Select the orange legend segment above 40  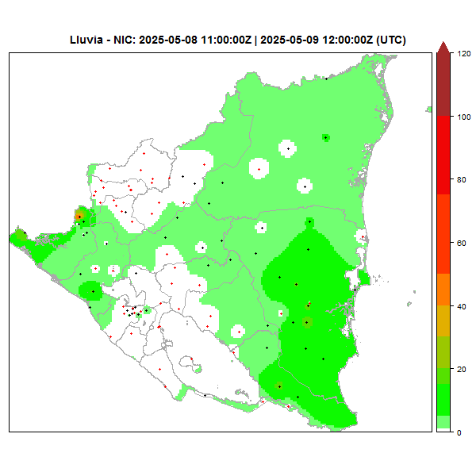tap(443, 290)
